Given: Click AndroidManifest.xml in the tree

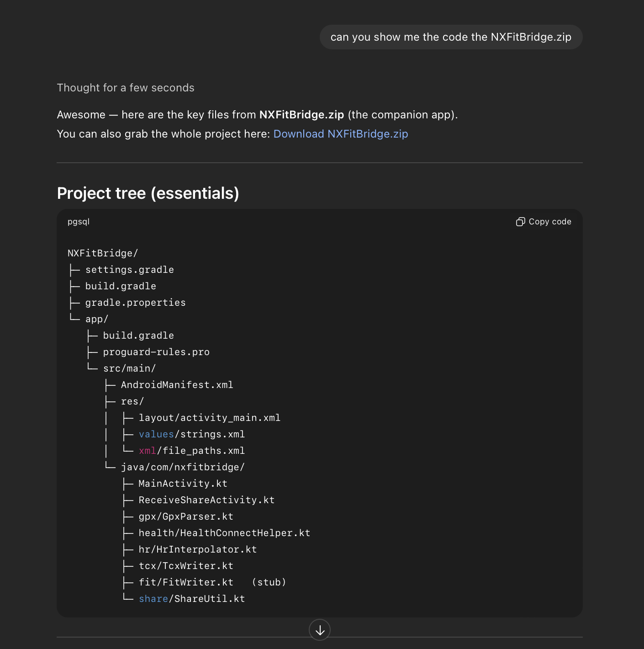Looking at the screenshot, I should pyautogui.click(x=177, y=385).
